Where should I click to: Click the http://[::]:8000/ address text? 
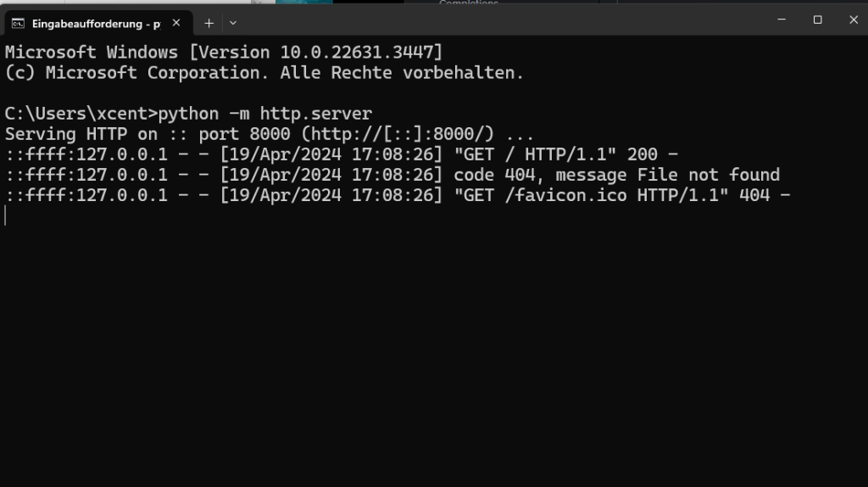click(401, 134)
